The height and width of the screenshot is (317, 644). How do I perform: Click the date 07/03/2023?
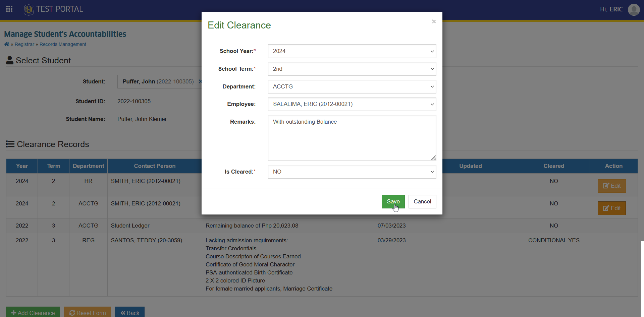tap(391, 226)
